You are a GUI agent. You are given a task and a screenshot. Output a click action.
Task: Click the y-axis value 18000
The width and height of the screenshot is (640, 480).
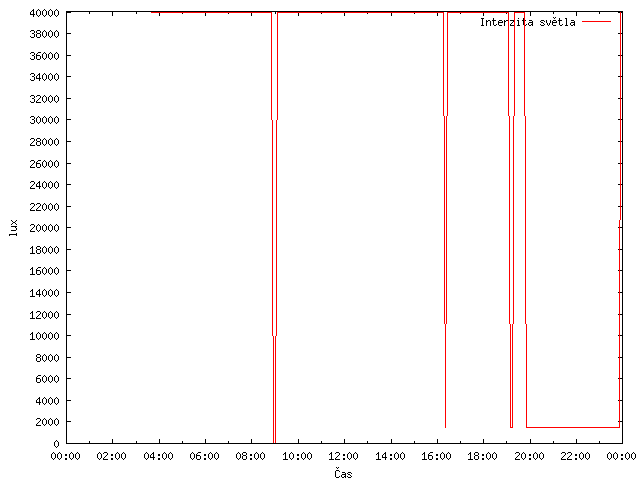pos(44,250)
